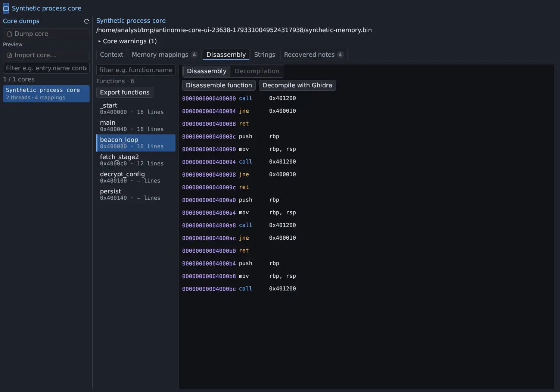
Task: Switch to the Recovered notes tab
Action: tap(314, 55)
